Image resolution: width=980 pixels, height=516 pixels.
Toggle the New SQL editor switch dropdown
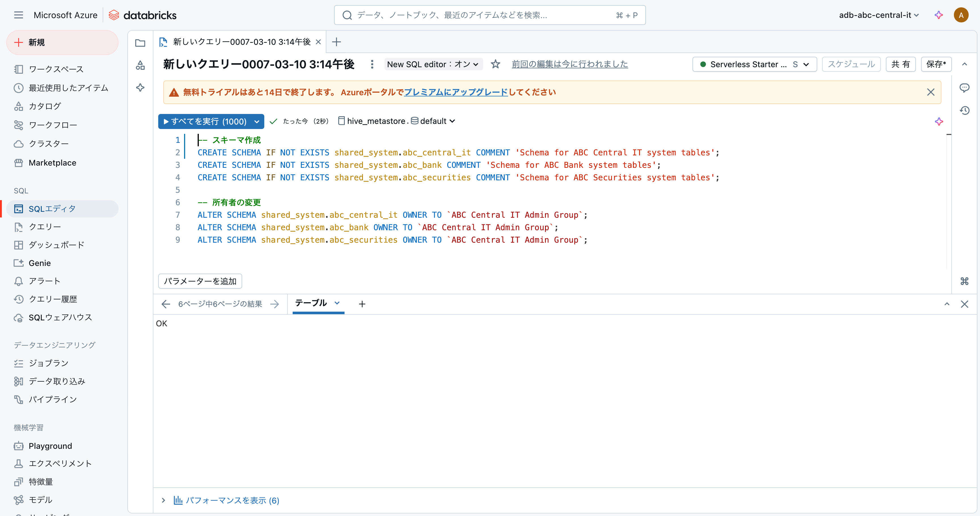point(433,64)
